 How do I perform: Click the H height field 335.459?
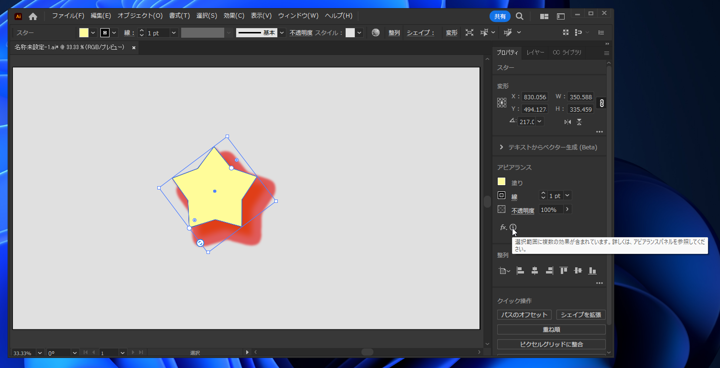tap(580, 109)
